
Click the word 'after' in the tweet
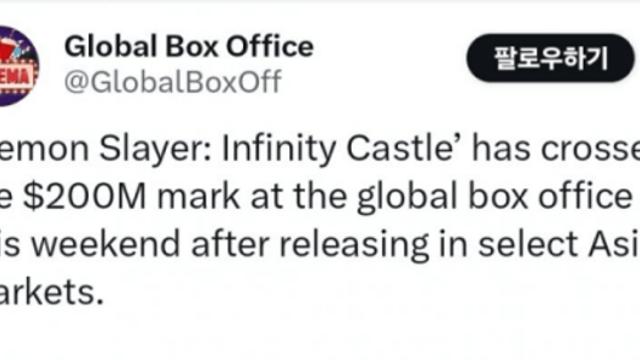click(x=230, y=244)
